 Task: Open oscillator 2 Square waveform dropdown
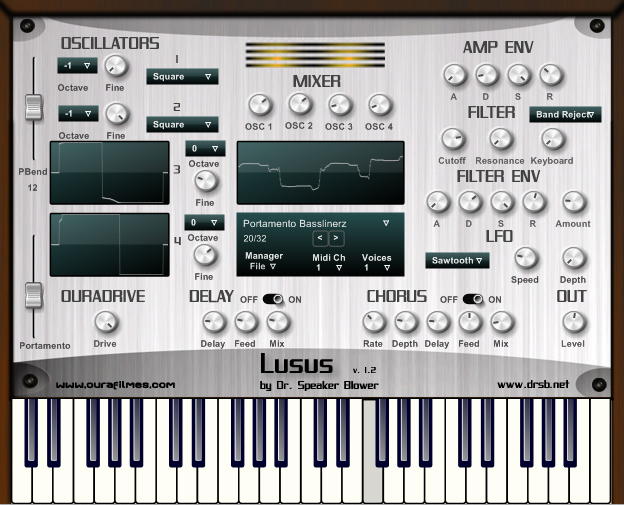point(182,125)
